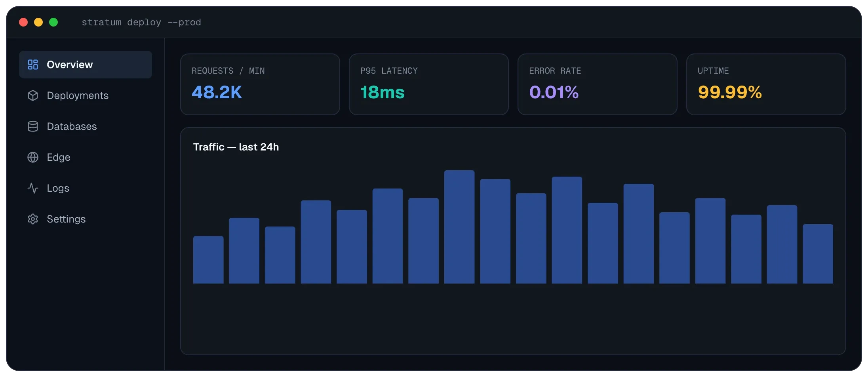The image size is (868, 377).
Task: Go to the Databases page
Action: pyautogui.click(x=86, y=126)
